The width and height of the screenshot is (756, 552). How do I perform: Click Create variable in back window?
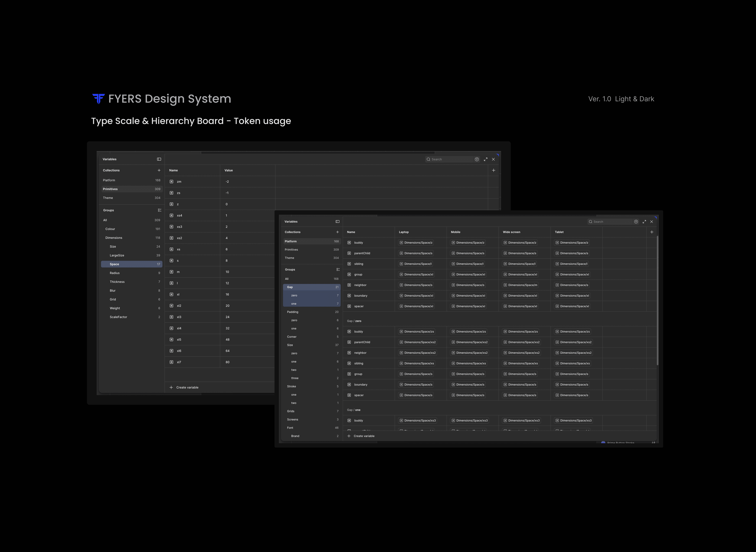coord(187,388)
